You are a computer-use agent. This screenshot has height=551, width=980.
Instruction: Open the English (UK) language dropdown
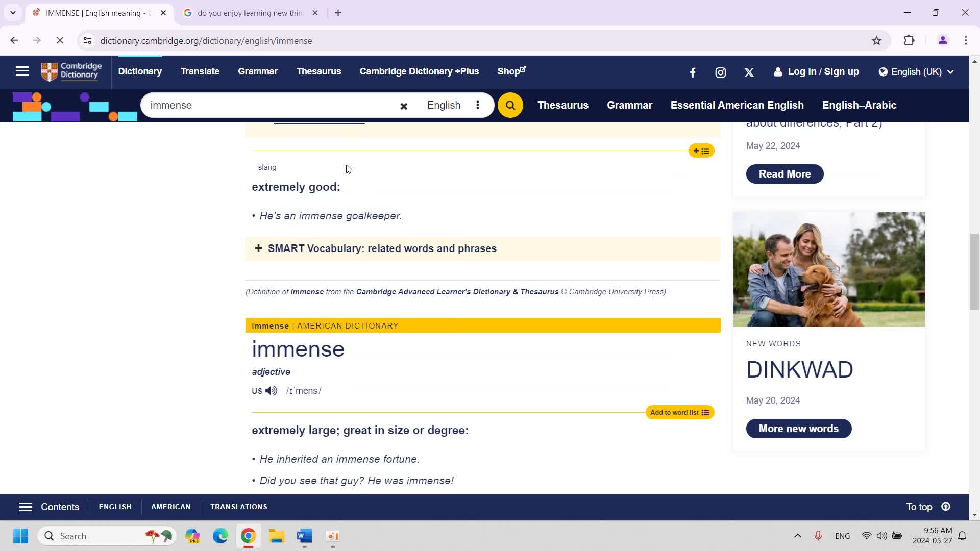click(916, 72)
